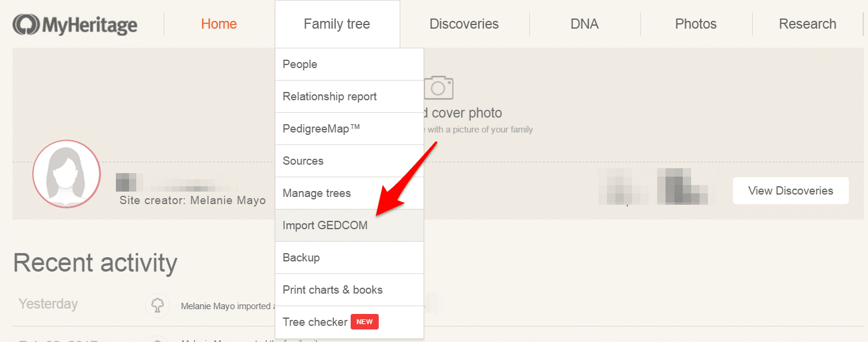
Task: Open the Discoveries menu
Action: click(x=464, y=24)
